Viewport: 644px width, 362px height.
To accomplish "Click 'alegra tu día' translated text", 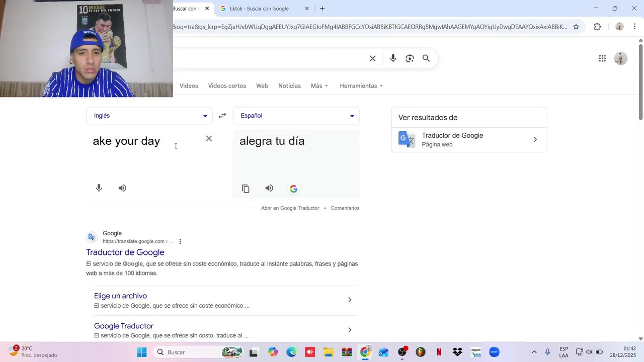I will (x=272, y=141).
